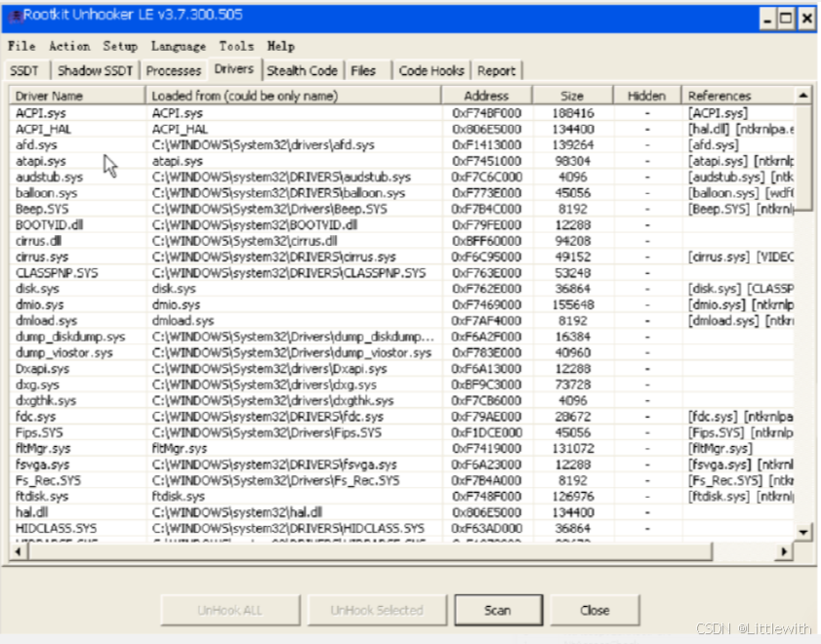Sort by Size column header

(x=572, y=96)
